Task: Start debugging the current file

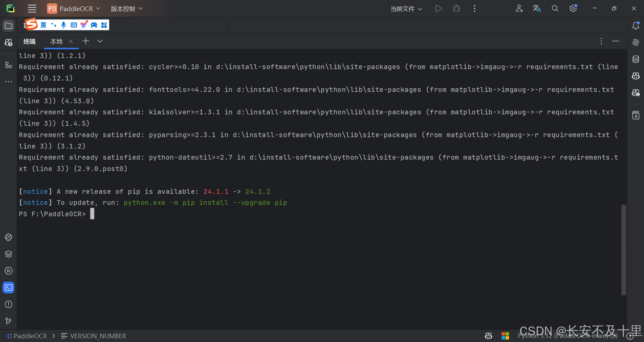Action: pos(457,8)
